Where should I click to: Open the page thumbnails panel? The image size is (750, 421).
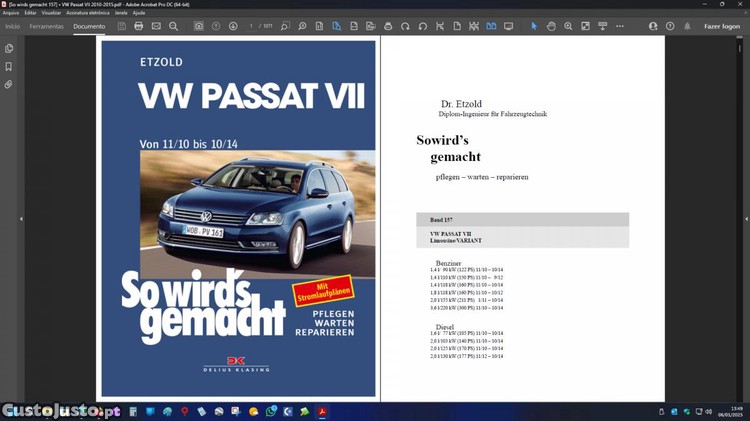[9, 48]
